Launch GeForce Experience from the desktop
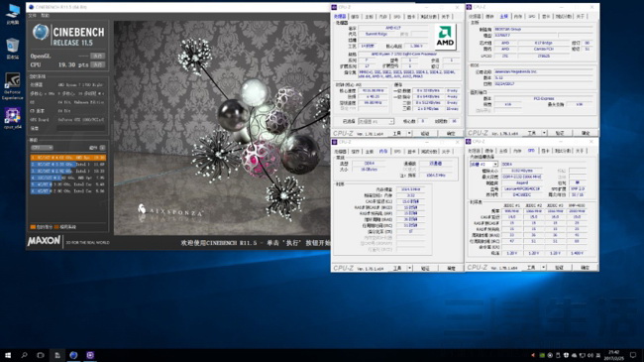Image resolution: width=644 pixels, height=362 pixels. click(12, 86)
